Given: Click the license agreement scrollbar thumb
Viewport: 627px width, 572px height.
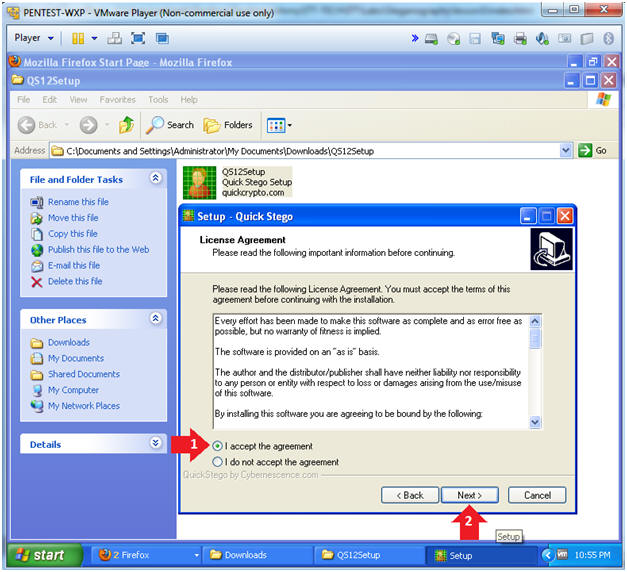Looking at the screenshot, I should [x=535, y=338].
